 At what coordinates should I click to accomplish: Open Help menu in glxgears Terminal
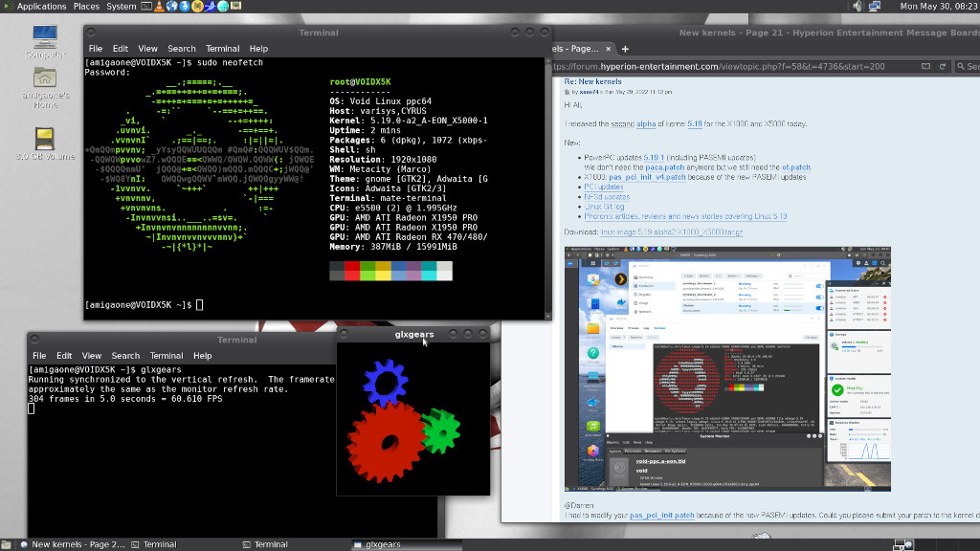pos(202,356)
